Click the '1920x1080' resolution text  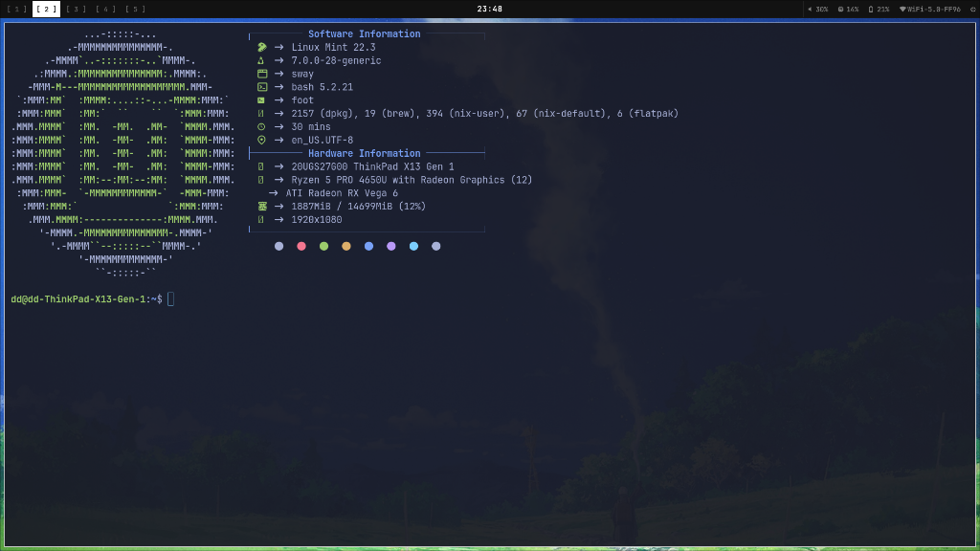tap(316, 220)
